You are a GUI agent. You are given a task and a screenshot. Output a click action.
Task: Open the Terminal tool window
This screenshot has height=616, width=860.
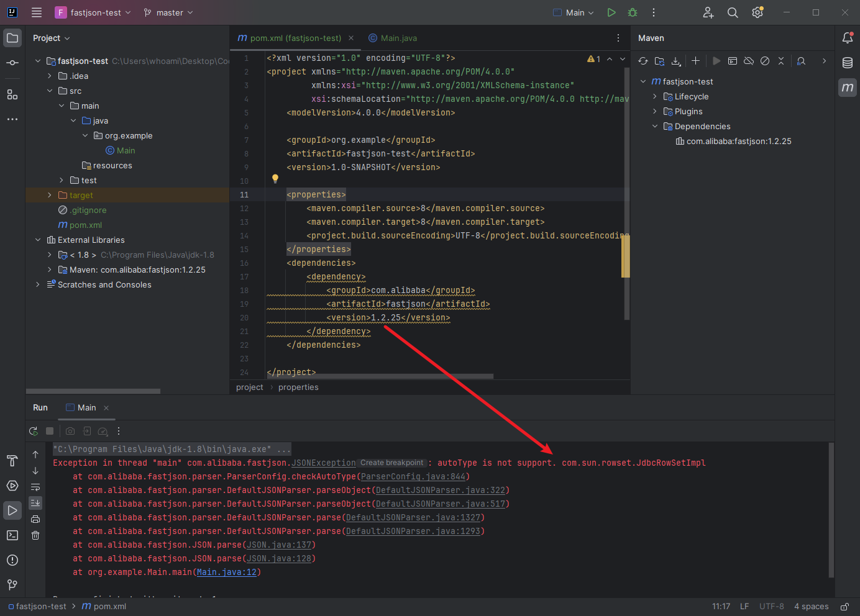point(12,535)
